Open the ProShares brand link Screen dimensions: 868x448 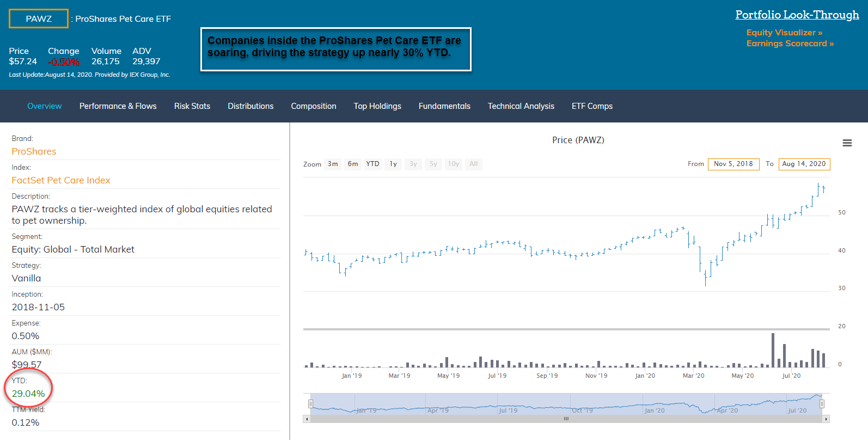34,151
